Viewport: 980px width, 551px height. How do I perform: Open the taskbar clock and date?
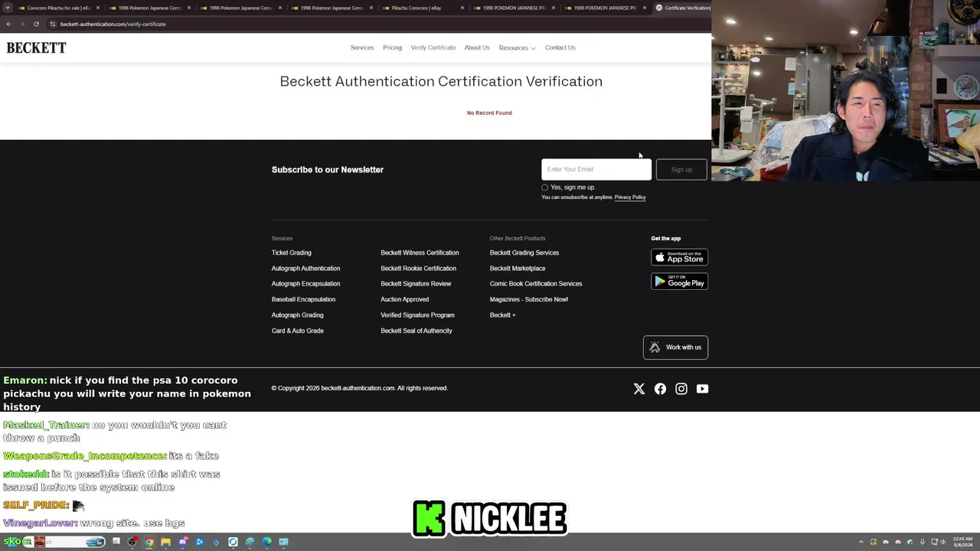tap(963, 542)
